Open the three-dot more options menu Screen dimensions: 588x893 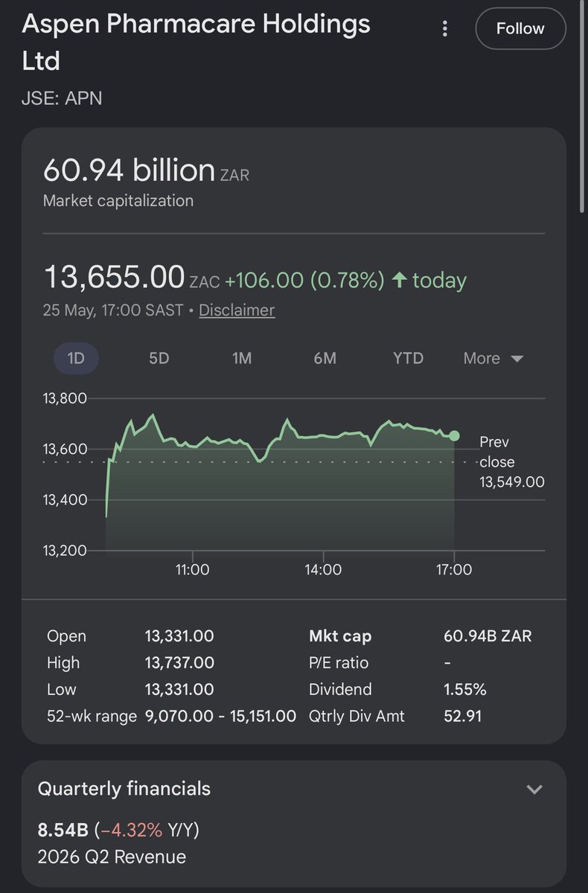click(445, 29)
